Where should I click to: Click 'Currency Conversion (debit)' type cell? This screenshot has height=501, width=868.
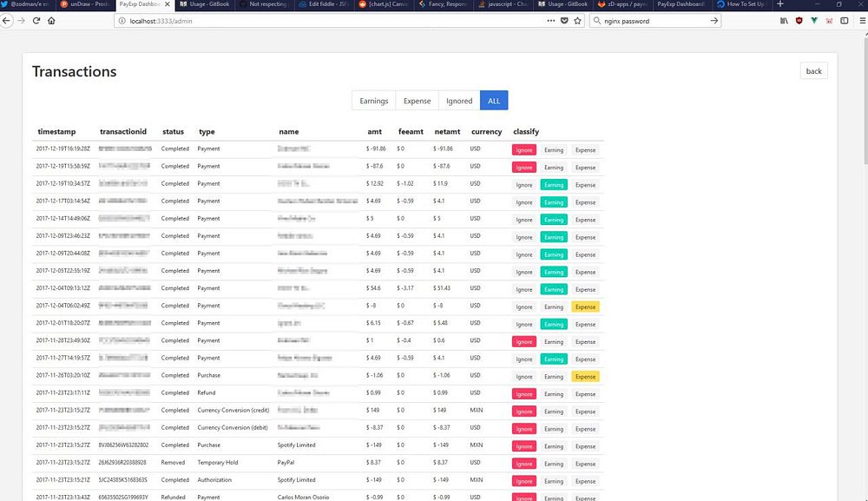pyautogui.click(x=233, y=427)
